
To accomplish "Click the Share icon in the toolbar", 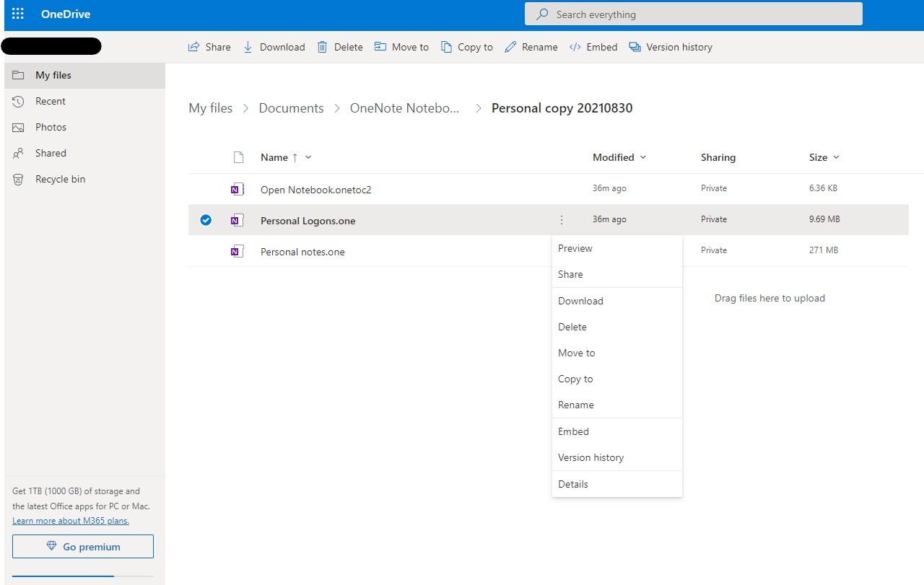I will pos(193,47).
